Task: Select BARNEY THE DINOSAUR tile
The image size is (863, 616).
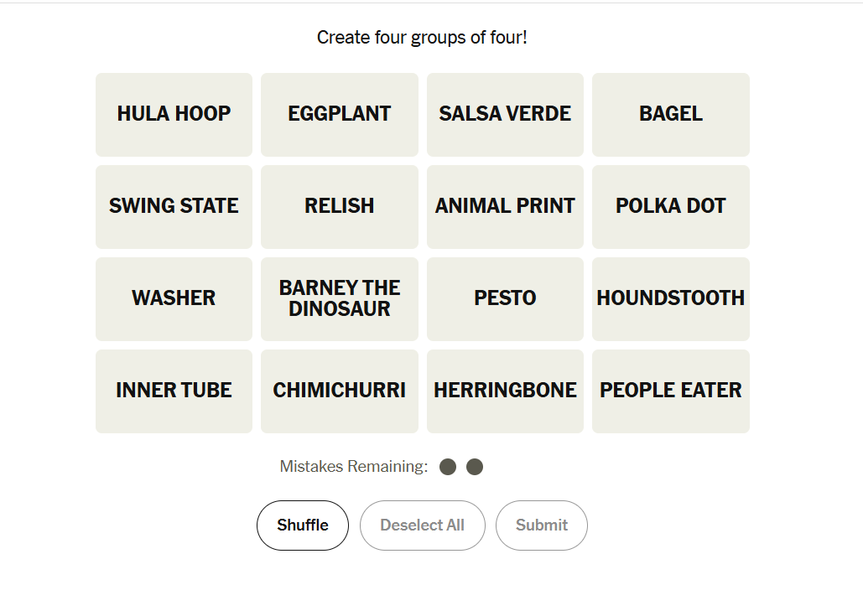Action: [339, 298]
